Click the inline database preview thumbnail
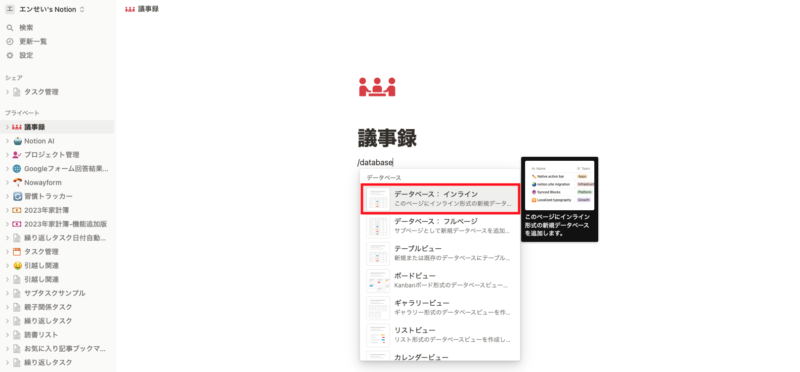This screenshot has width=800, height=372. pos(559,185)
